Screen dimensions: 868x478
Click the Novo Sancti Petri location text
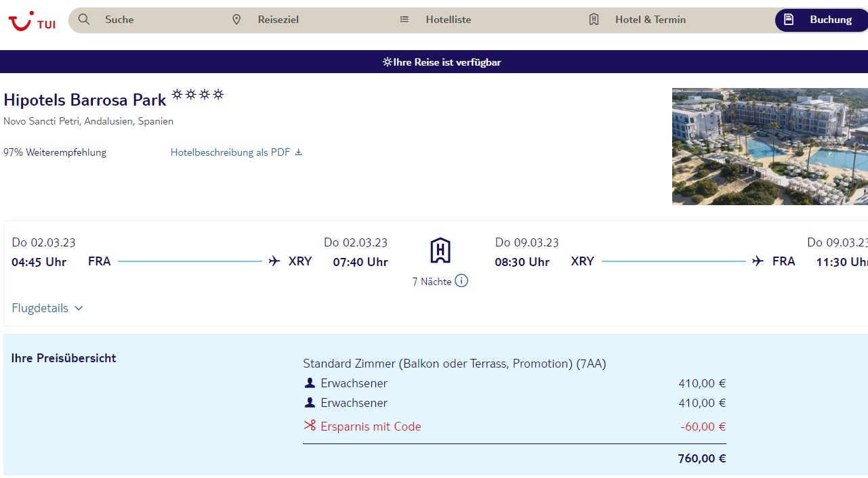[x=88, y=121]
